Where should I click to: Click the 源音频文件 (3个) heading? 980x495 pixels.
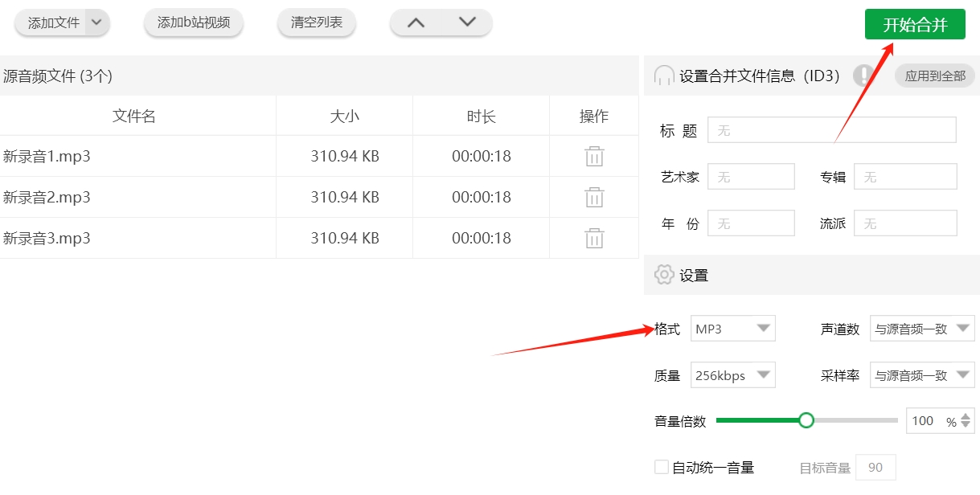click(58, 76)
